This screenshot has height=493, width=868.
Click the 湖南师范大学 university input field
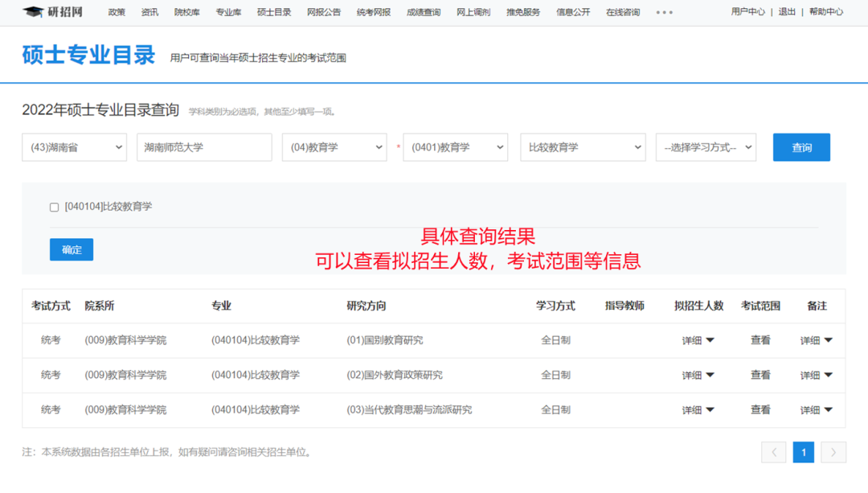[203, 147]
